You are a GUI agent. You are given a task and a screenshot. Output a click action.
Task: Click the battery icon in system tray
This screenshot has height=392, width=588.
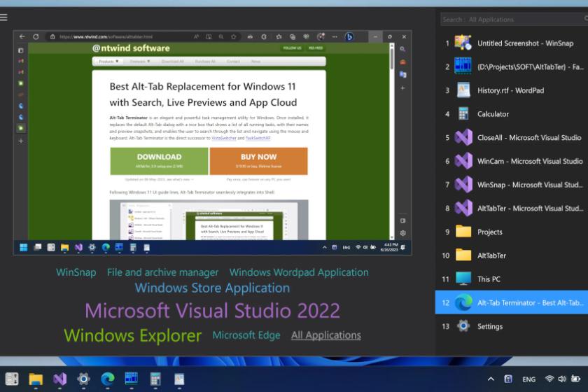(x=575, y=379)
